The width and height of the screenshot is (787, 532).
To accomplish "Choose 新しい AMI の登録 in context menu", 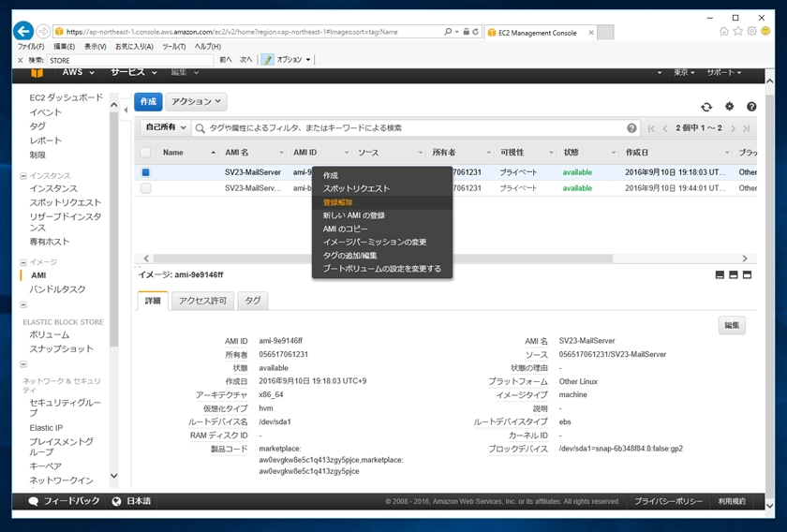I will click(x=382, y=215).
